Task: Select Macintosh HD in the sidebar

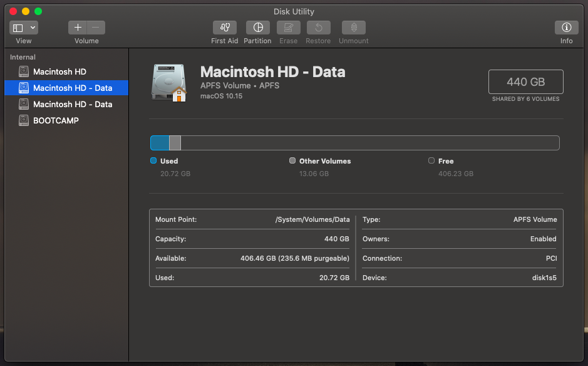Action: pos(59,72)
